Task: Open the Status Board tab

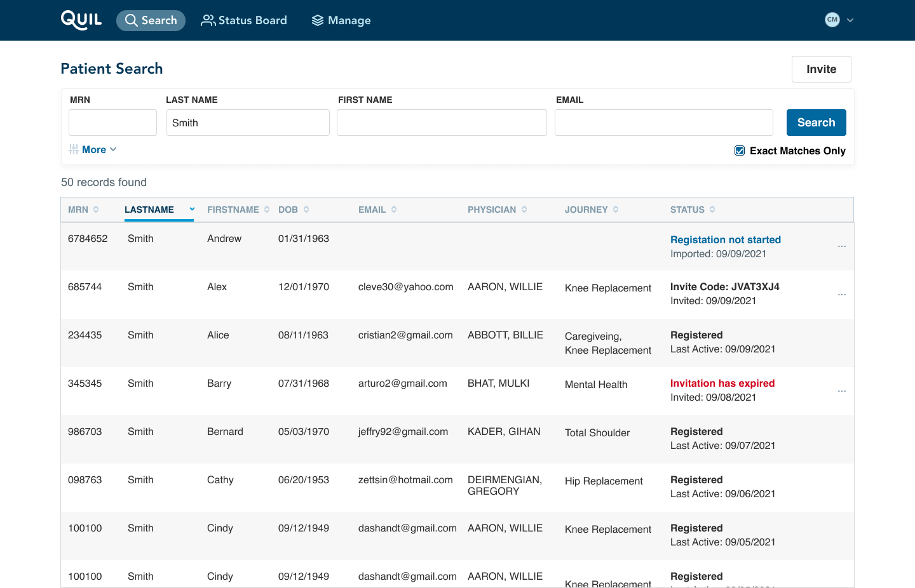Action: tap(244, 20)
